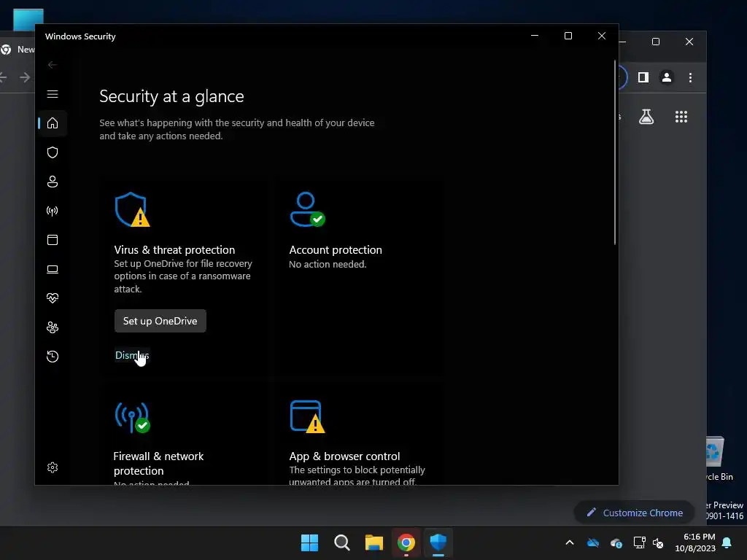The height and width of the screenshot is (560, 747).
Task: Open the Windows Start menu
Action: [x=309, y=542]
